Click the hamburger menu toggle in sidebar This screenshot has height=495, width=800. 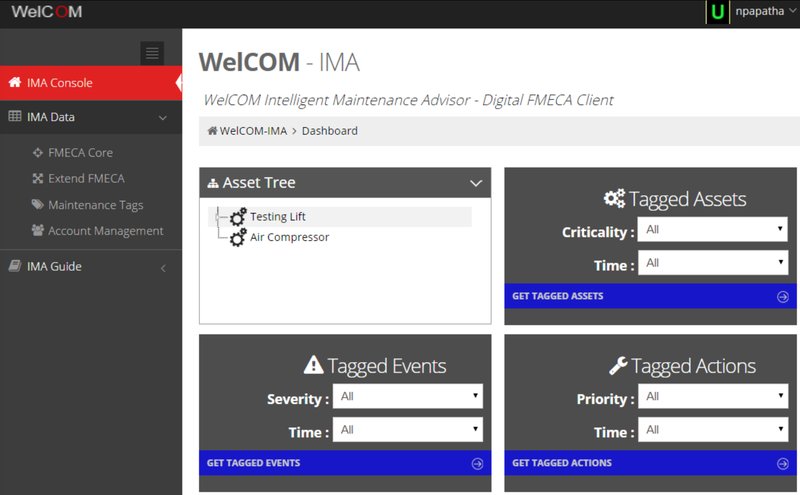[152, 53]
